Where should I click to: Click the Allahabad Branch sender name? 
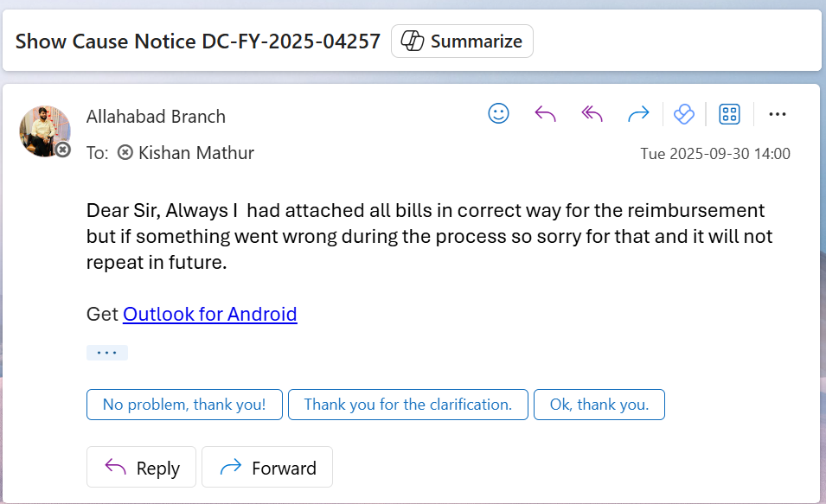pos(156,117)
